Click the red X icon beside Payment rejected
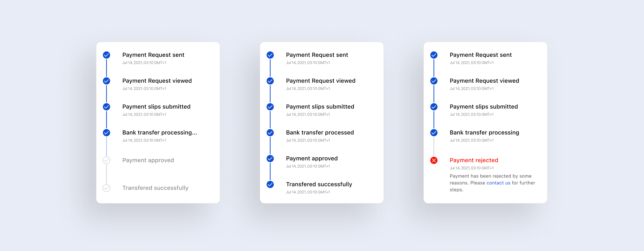The image size is (644, 251). [x=434, y=160]
